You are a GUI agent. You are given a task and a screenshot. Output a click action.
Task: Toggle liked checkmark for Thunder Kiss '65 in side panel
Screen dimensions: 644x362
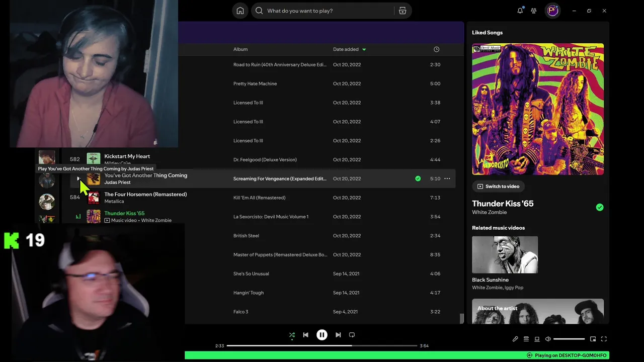(599, 207)
